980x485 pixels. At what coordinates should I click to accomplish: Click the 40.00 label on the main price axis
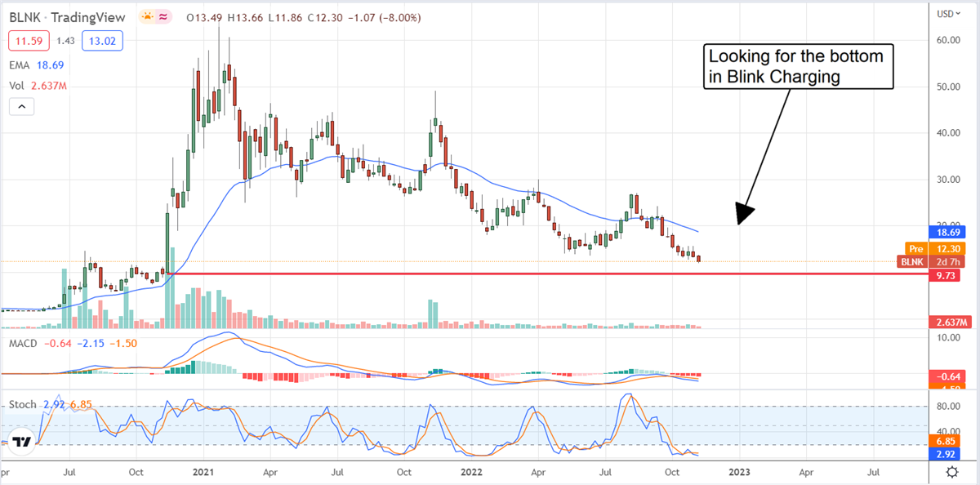pyautogui.click(x=947, y=132)
